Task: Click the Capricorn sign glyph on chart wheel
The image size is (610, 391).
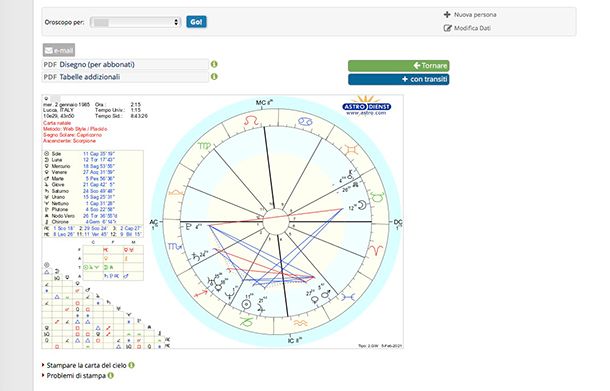Action: (246, 322)
